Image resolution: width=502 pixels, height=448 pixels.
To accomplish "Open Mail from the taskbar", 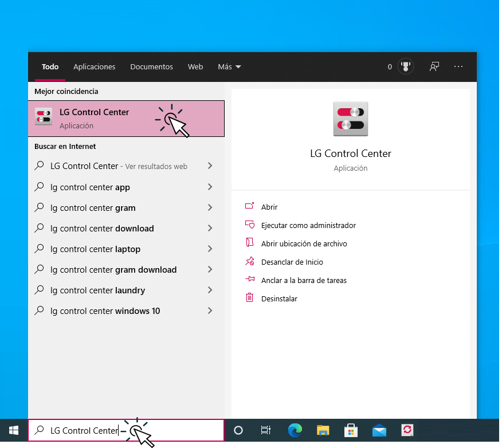I will click(x=379, y=430).
